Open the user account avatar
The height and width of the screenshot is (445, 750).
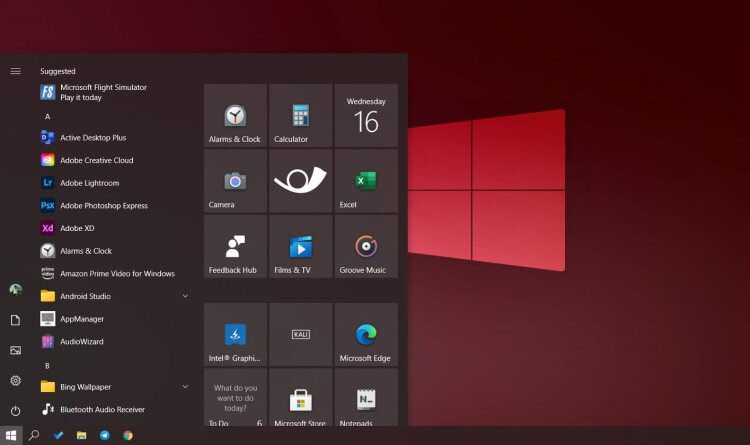click(x=15, y=289)
